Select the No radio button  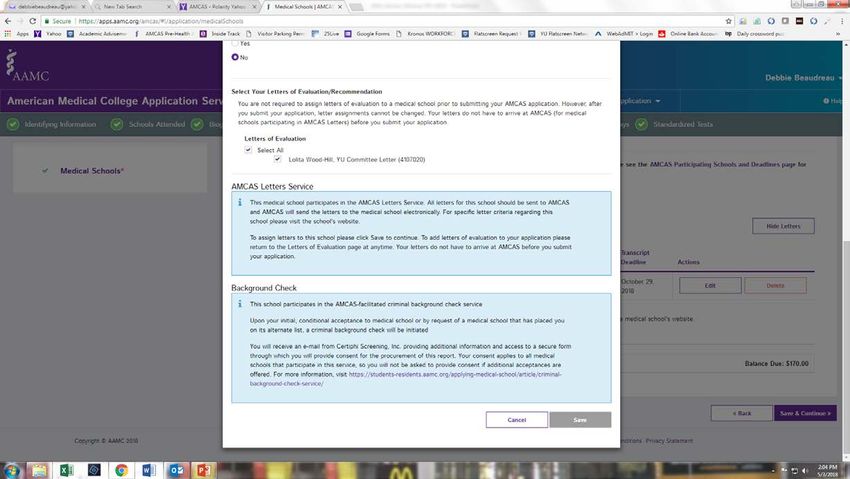tap(235, 57)
